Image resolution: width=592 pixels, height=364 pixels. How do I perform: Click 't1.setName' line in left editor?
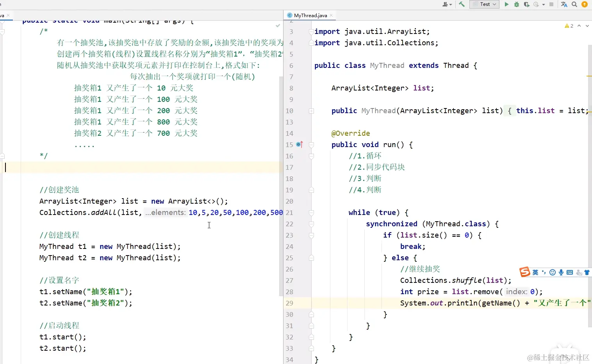coord(86,292)
